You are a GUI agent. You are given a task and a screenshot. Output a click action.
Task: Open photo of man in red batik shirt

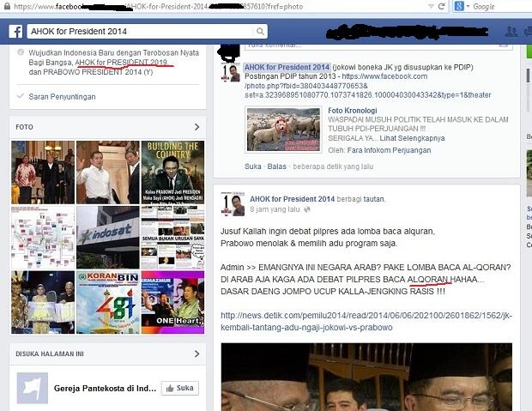point(43,172)
